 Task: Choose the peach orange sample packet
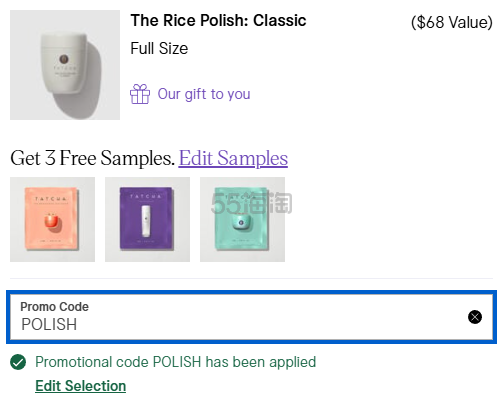(52, 219)
